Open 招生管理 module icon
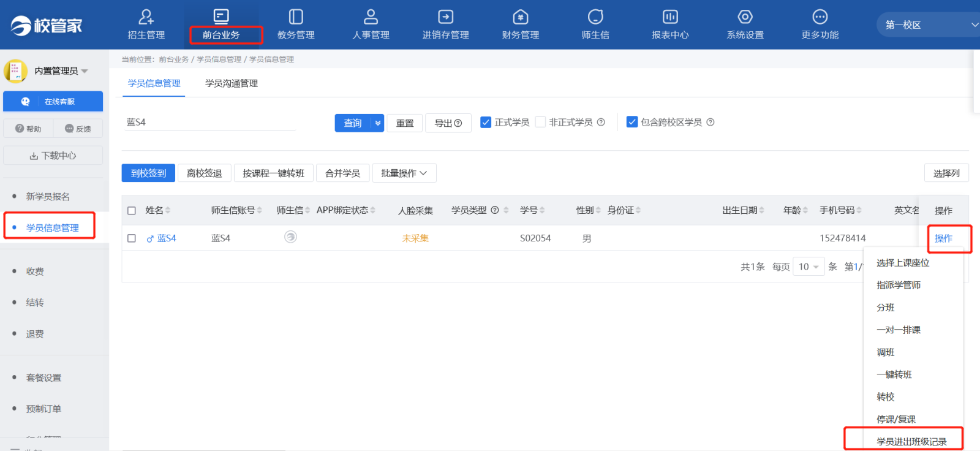The image size is (980, 451). point(146,17)
